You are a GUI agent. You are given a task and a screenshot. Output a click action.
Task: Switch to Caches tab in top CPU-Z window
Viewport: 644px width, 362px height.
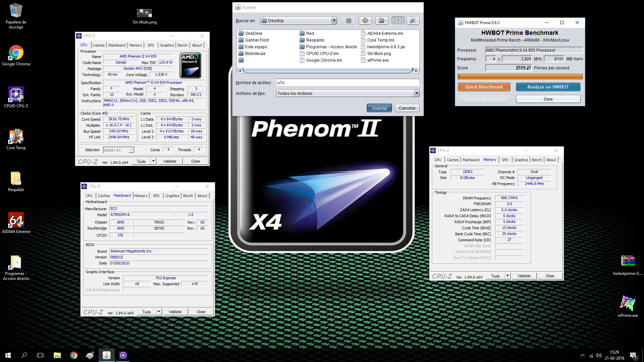[x=99, y=45]
